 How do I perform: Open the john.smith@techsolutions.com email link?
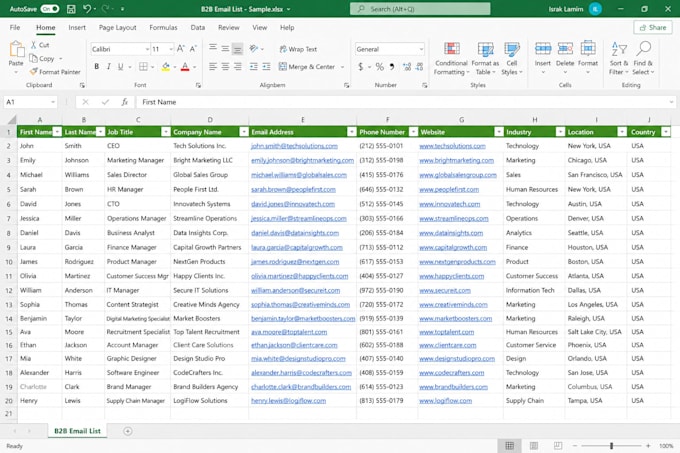click(294, 146)
